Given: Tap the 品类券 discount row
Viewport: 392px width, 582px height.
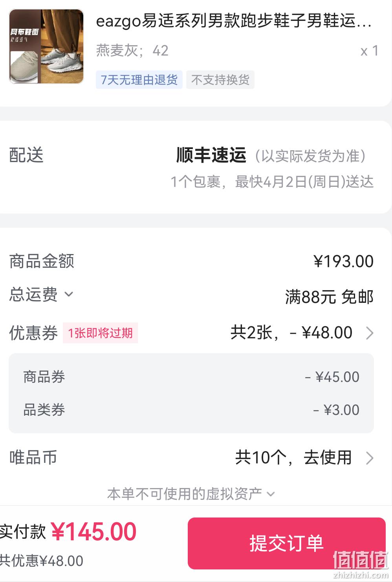Looking at the screenshot, I should point(191,410).
